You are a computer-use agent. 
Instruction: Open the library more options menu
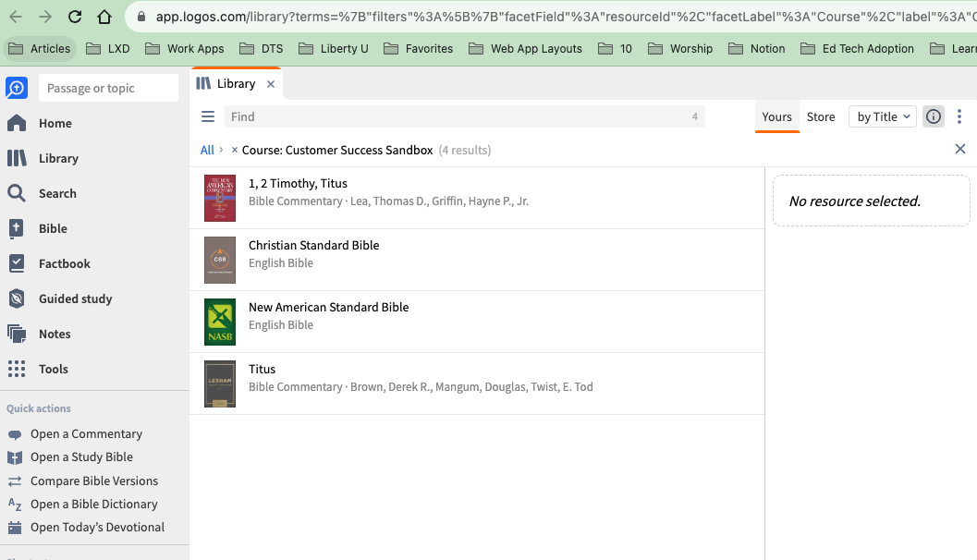point(959,116)
